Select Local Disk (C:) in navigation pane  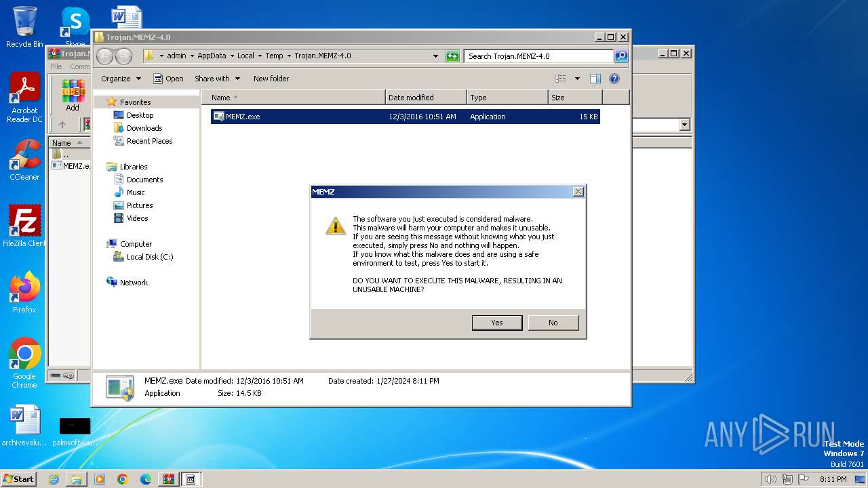[x=149, y=257]
